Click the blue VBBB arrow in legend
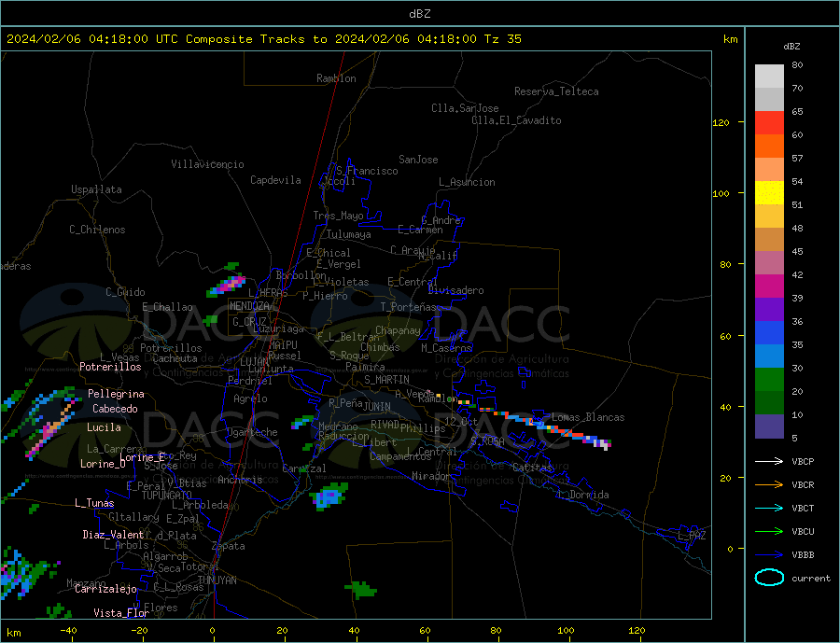 [x=769, y=554]
